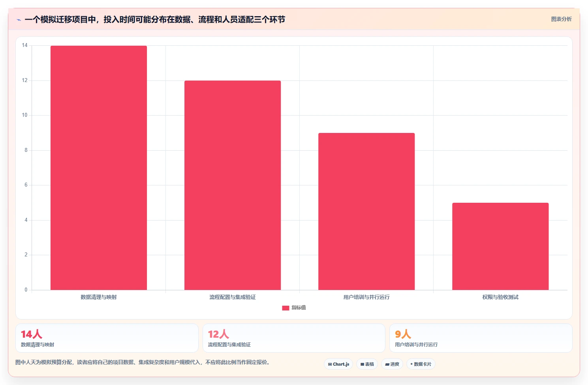Click the x-axis label 流程配置与集成验证
The height and width of the screenshot is (385, 588).
coord(233,297)
